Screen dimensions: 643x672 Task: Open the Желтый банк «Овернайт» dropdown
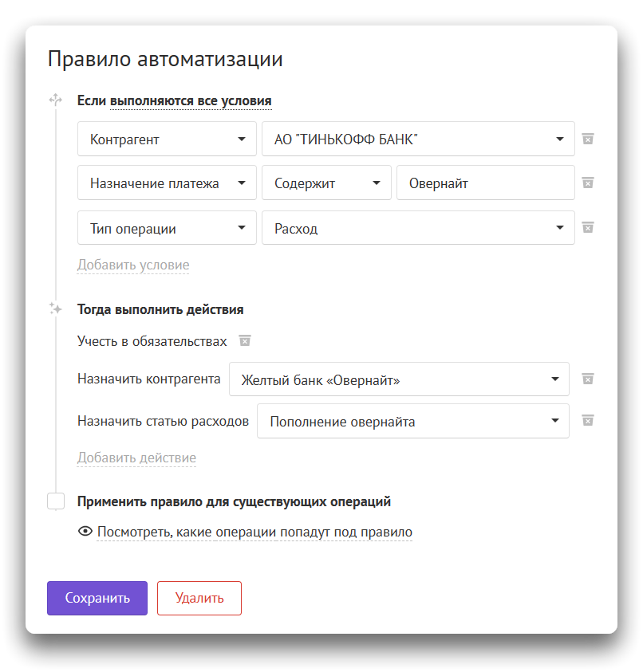399,379
